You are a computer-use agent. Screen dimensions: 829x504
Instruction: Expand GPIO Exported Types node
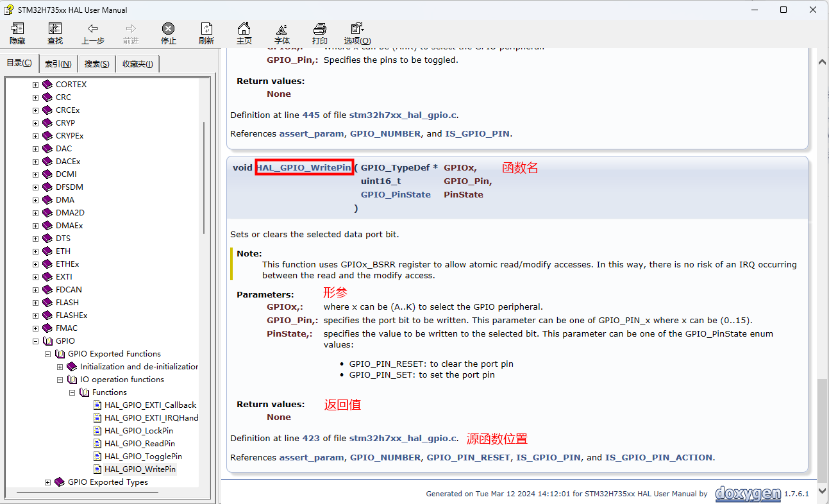[47, 482]
